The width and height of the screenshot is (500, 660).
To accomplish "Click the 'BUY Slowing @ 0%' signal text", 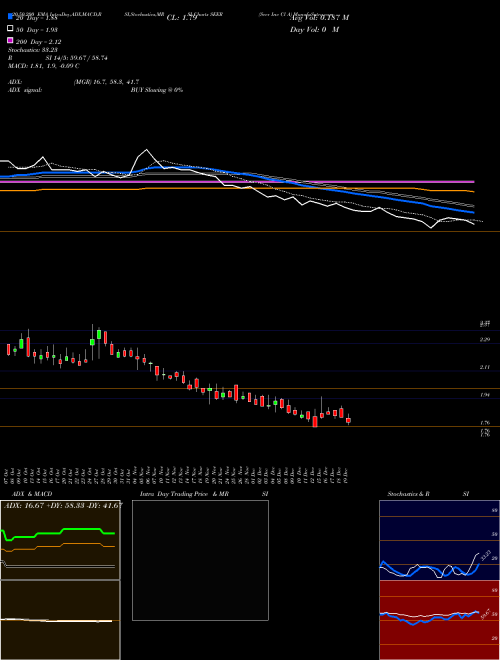I will pyautogui.click(x=157, y=90).
